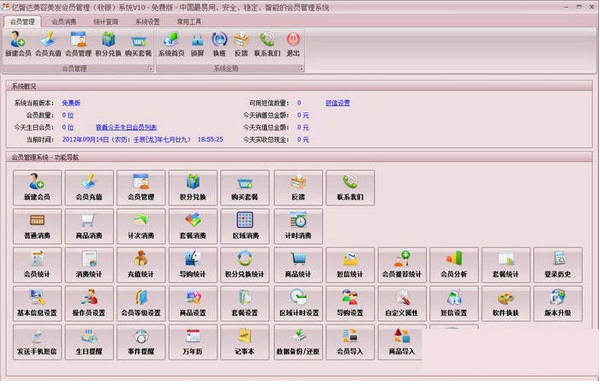Open 会员推荐统计 in the navigation grid
Screen dimensions: 600x386
click(x=402, y=265)
